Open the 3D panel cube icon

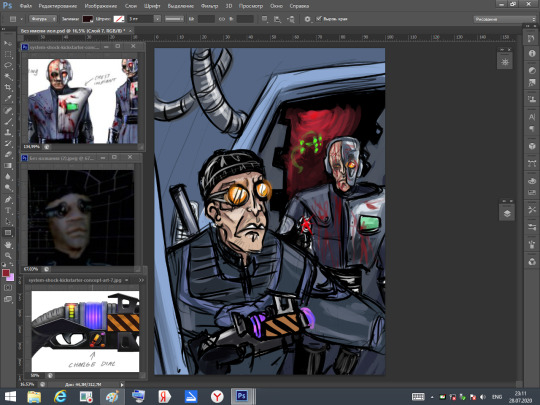click(532, 146)
